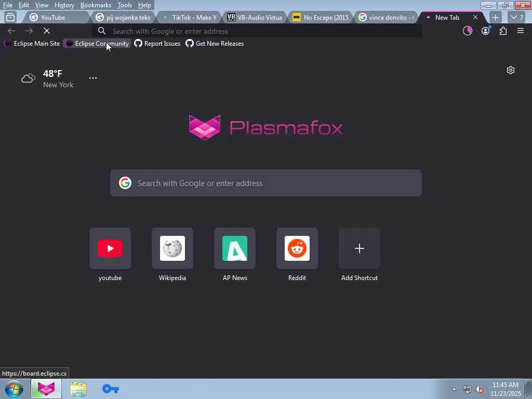
Task: Open Get New Releases bookmark
Action: pos(215,44)
